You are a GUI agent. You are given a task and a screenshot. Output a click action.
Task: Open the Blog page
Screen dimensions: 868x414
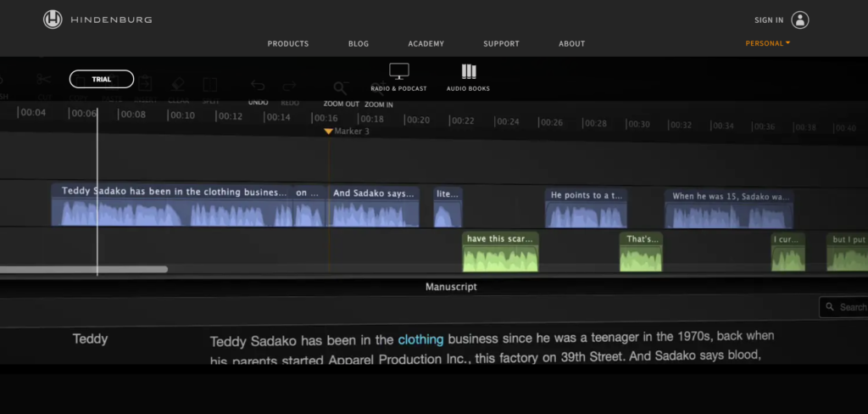click(359, 44)
